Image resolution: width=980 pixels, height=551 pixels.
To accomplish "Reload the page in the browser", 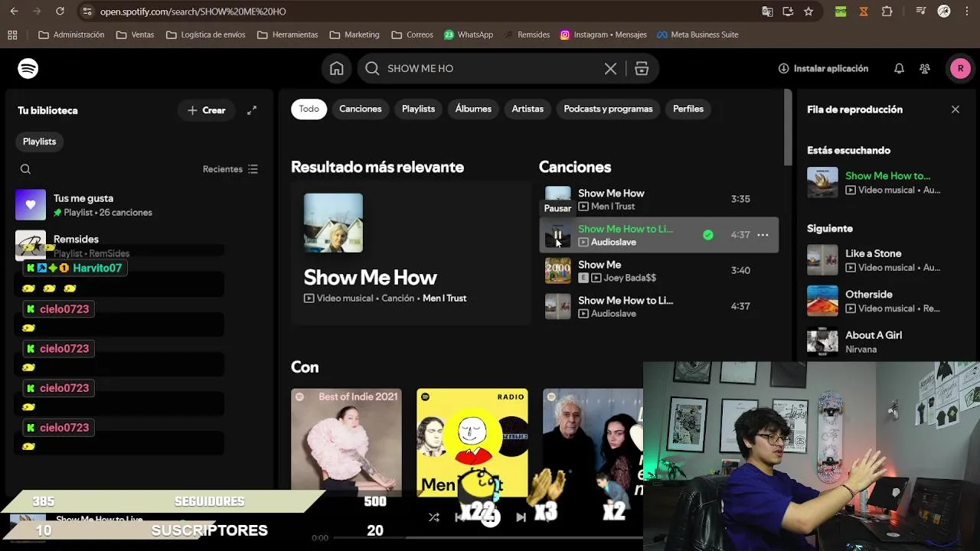I will click(x=60, y=11).
